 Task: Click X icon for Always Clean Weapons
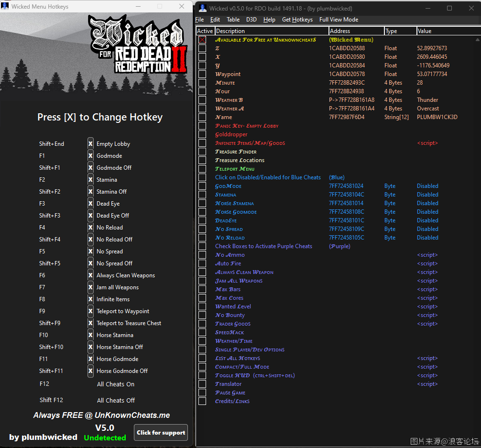coord(90,275)
